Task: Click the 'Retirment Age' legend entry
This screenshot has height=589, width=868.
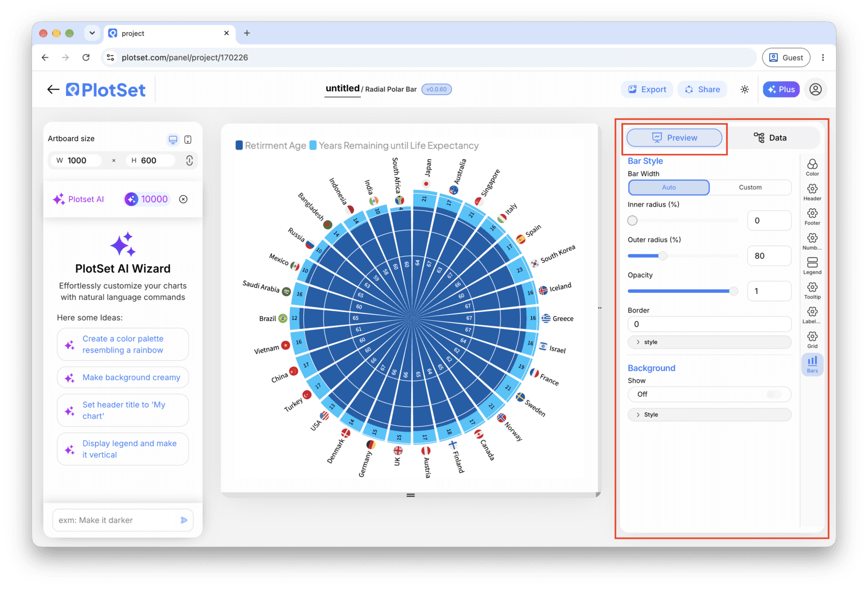Action: (271, 145)
